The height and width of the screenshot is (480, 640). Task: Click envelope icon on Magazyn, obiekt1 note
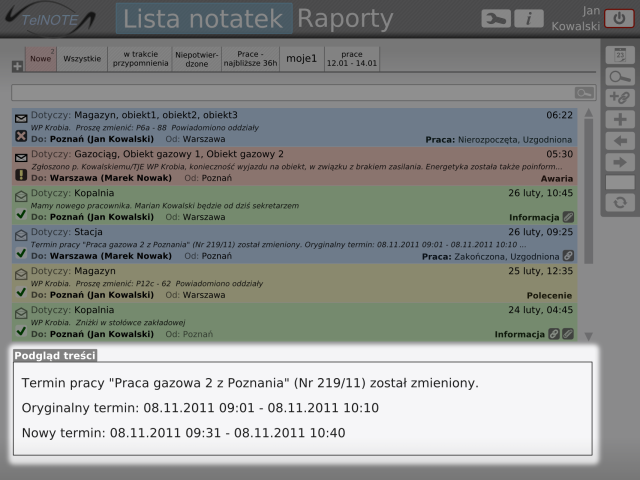click(21, 119)
